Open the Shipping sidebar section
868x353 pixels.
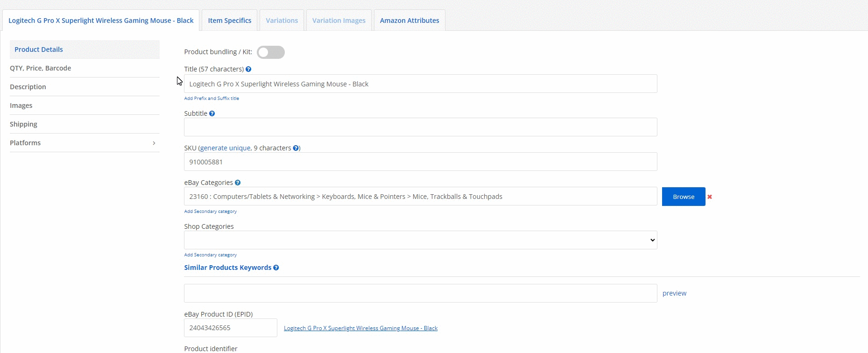85,124
